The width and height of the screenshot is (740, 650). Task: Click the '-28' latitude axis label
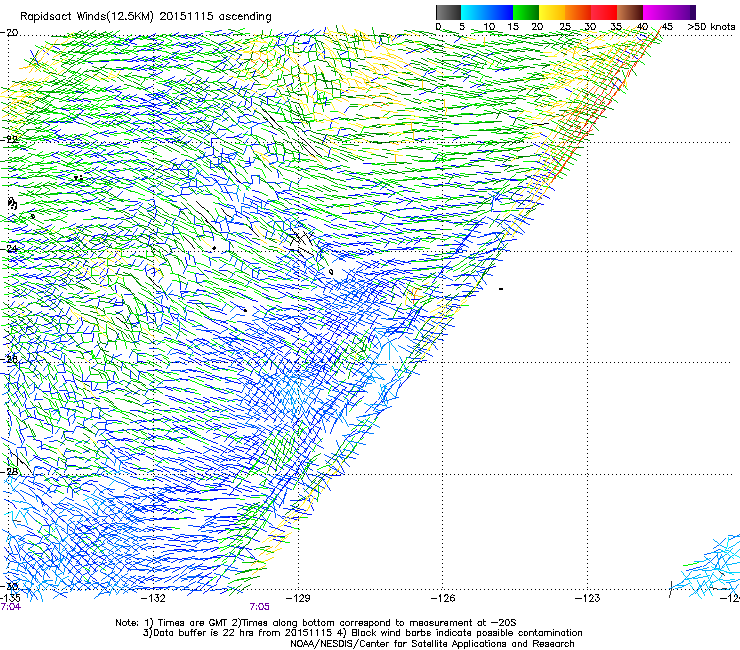(x=9, y=472)
